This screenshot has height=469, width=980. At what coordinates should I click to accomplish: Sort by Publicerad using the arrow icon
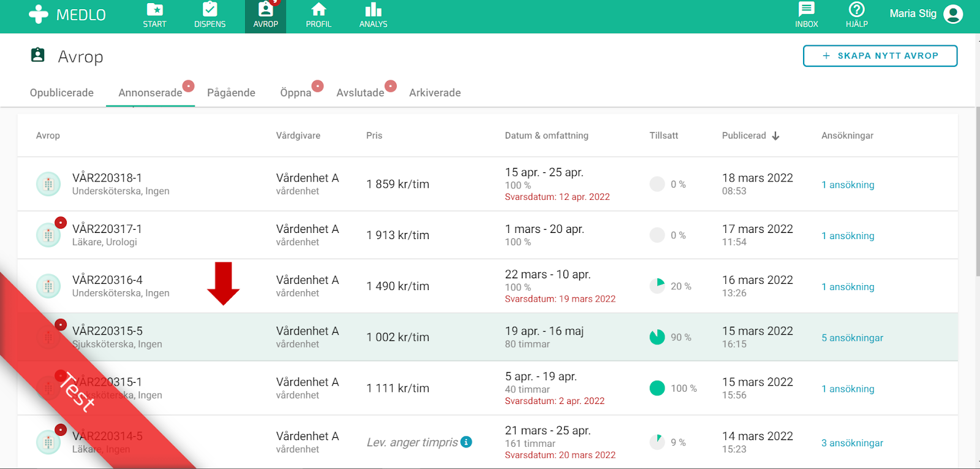775,136
